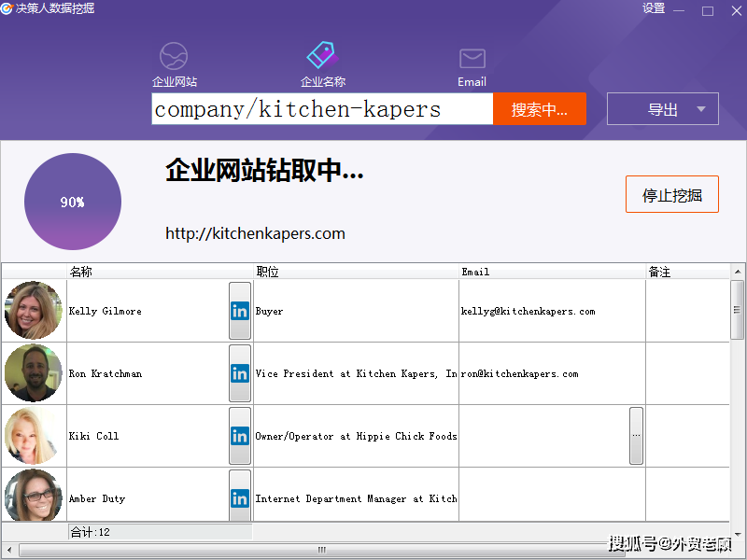
Task: Click the company/kitchen-kapers search input field
Action: click(322, 108)
